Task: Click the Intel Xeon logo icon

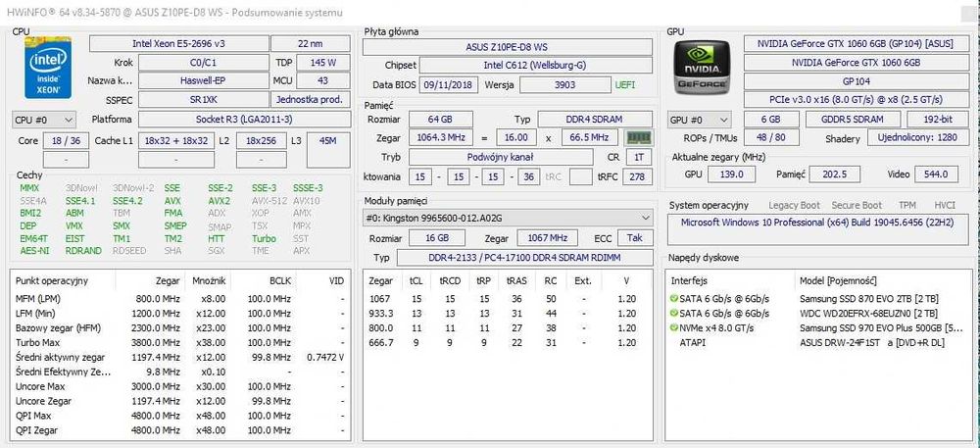Action: tap(48, 68)
